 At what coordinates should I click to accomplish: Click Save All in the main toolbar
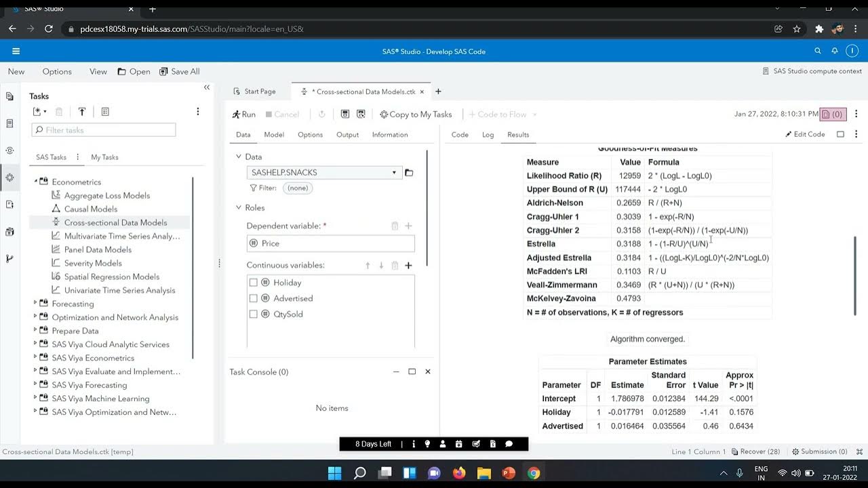(x=179, y=71)
